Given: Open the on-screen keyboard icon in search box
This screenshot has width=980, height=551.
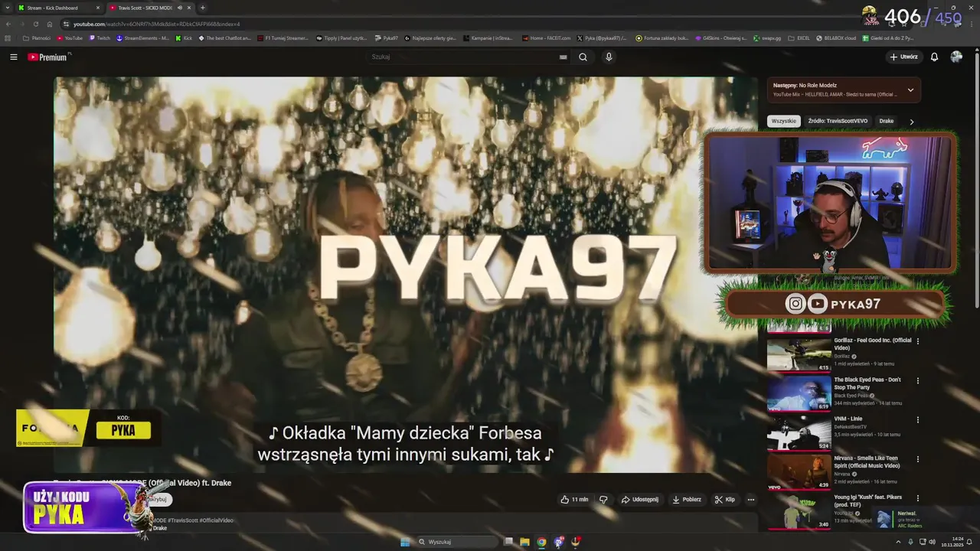Looking at the screenshot, I should click(x=563, y=57).
